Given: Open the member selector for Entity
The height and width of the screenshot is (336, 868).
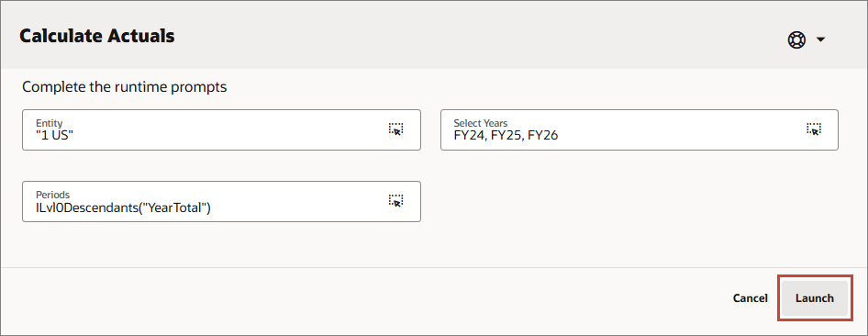Looking at the screenshot, I should click(395, 129).
